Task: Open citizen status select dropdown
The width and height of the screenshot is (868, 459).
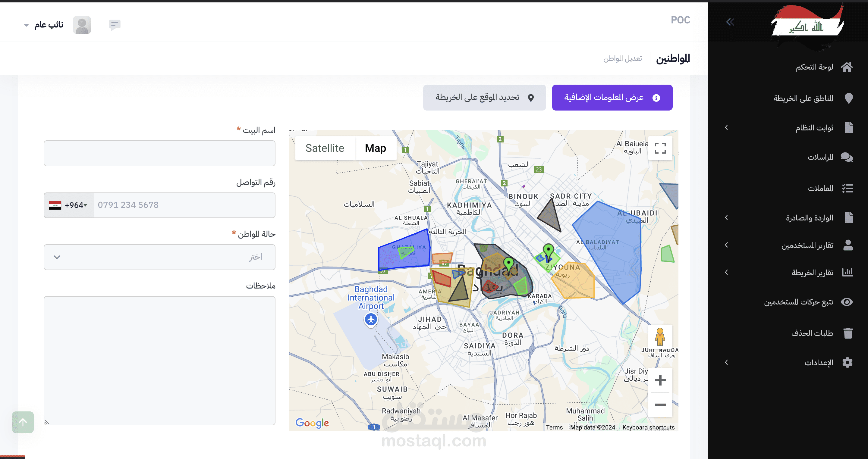Action: (x=159, y=257)
